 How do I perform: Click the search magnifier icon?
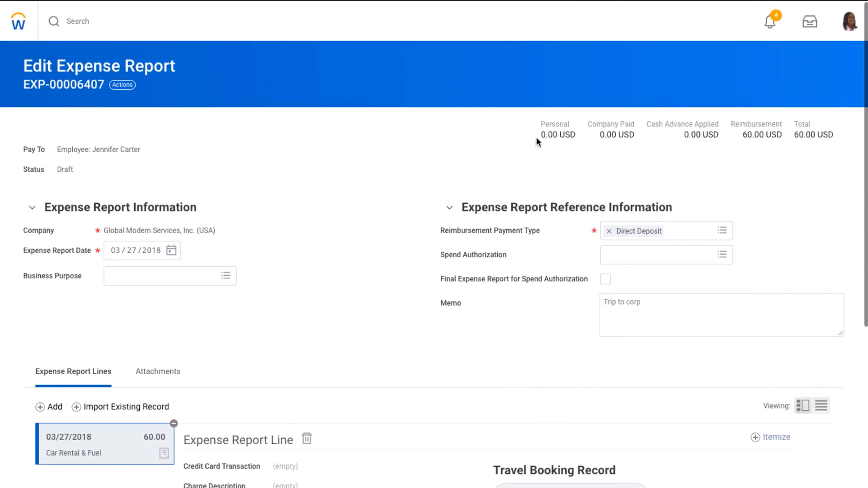(54, 21)
